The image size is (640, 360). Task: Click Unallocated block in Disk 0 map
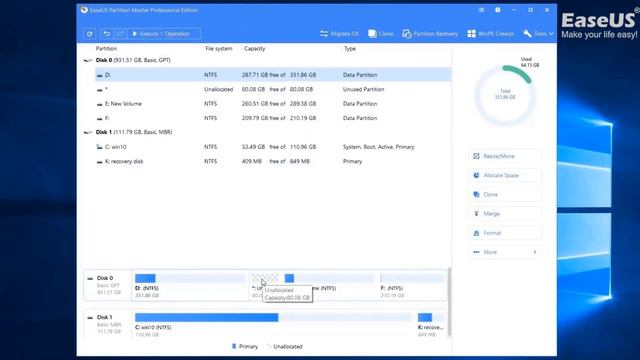[265, 278]
